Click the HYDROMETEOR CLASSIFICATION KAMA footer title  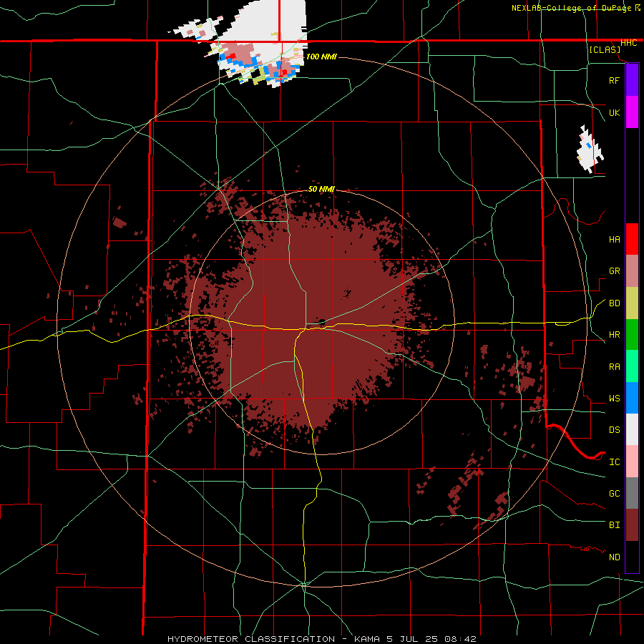321,639
